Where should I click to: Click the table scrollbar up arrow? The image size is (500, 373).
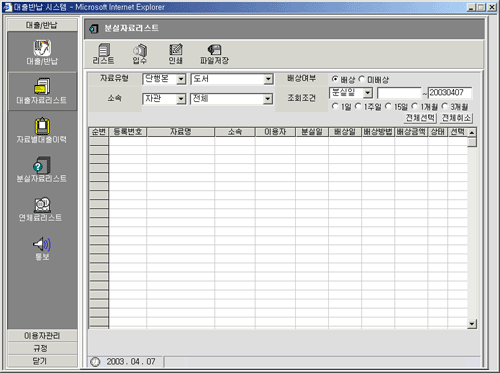(x=472, y=133)
